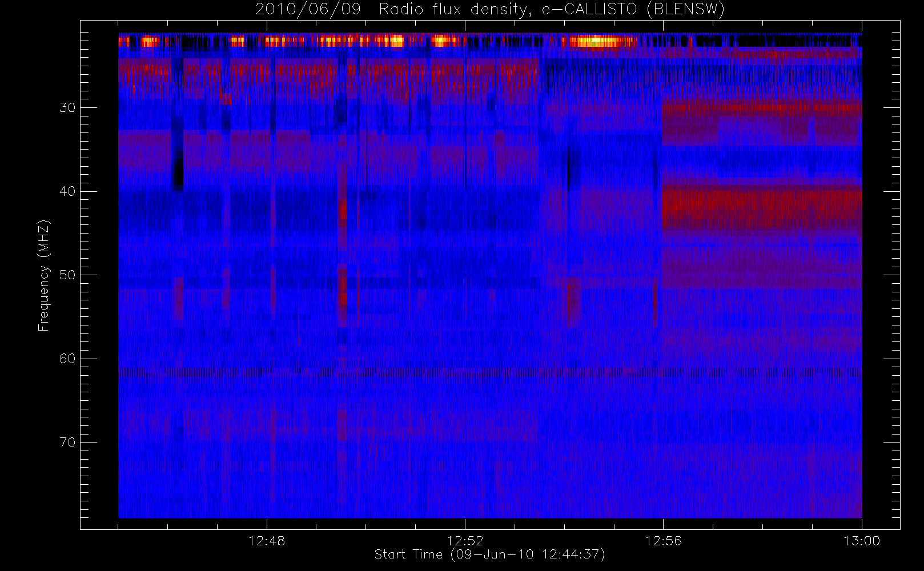The width and height of the screenshot is (924, 571).
Task: Click the 12:56 time tick label
Action: click(x=663, y=541)
